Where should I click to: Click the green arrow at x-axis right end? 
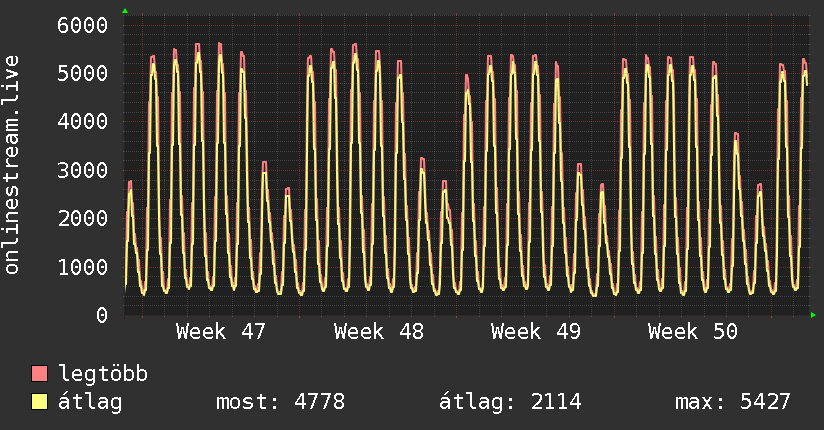(x=814, y=315)
